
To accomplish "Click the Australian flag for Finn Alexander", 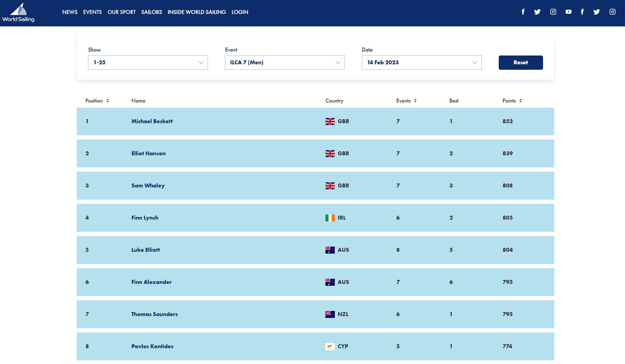I will 330,282.
